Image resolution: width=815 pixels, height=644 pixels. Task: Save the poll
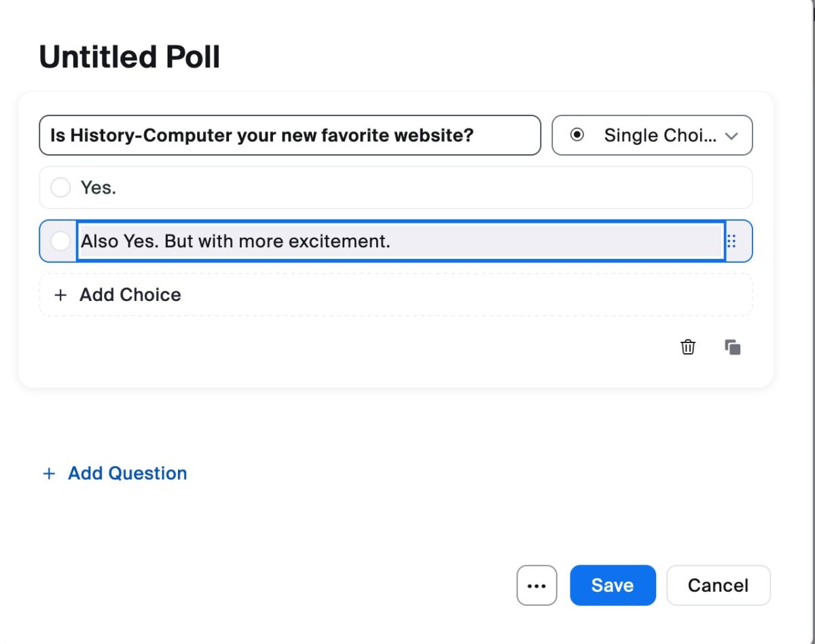click(613, 585)
